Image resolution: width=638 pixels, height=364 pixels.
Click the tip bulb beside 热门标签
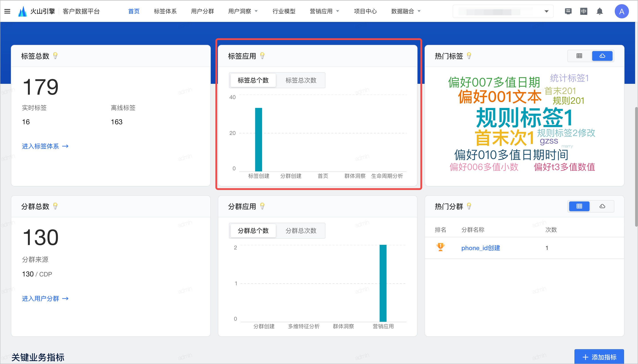click(x=469, y=56)
